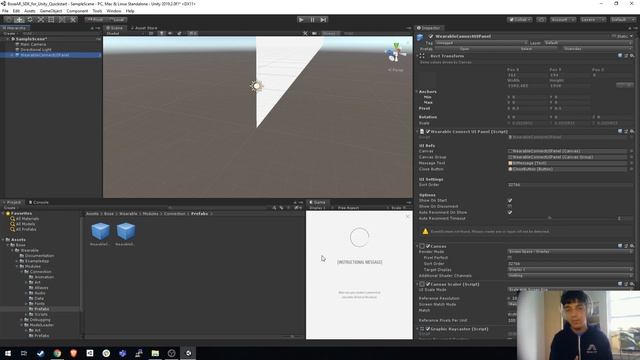Click the Play button
Screen dimensions: 640x360
click(x=301, y=20)
